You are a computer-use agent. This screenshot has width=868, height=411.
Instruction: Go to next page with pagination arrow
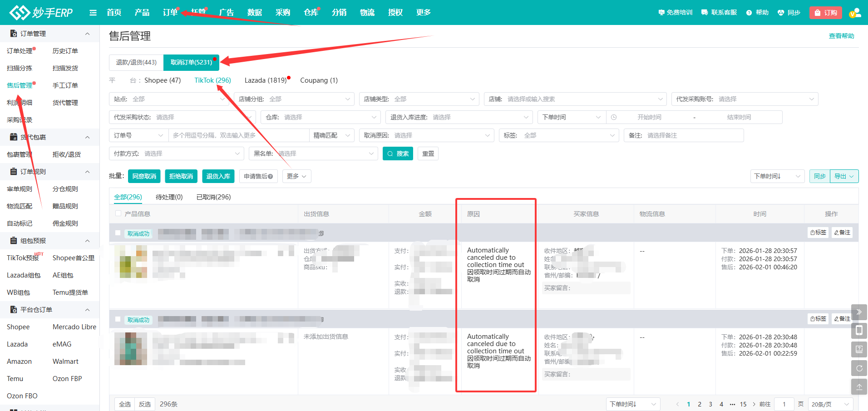point(754,404)
